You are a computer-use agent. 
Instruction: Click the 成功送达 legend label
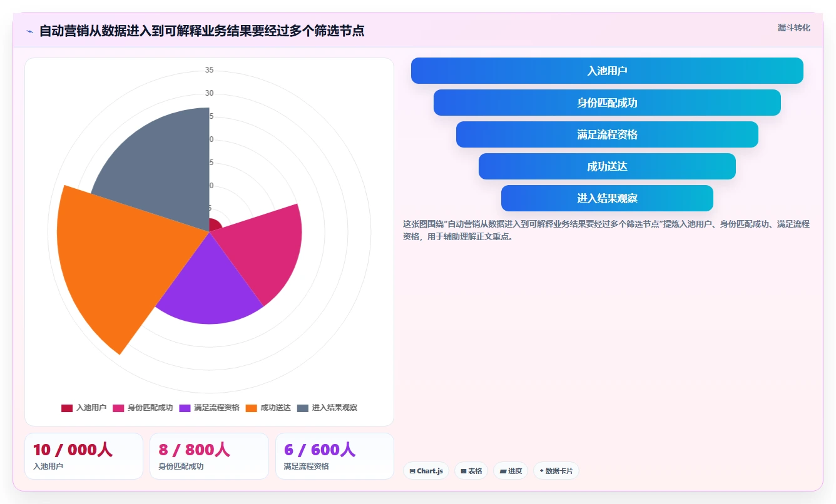tap(276, 408)
